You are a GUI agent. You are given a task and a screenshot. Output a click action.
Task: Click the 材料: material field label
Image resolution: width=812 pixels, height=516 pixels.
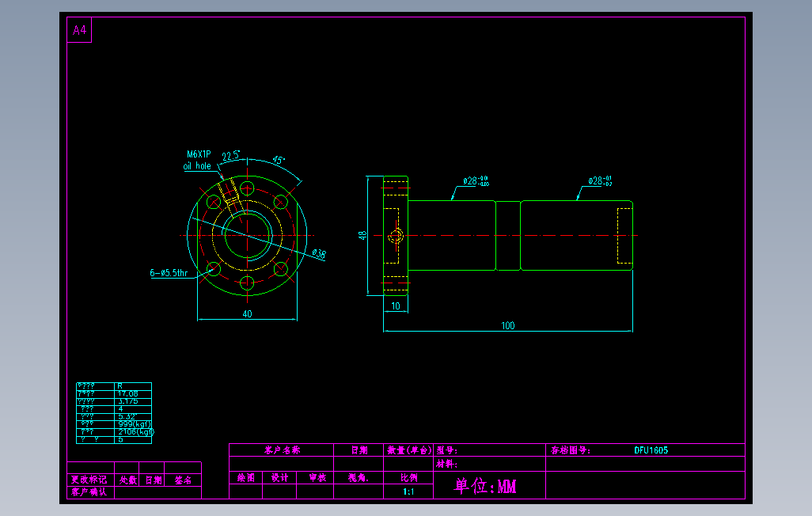click(x=446, y=464)
